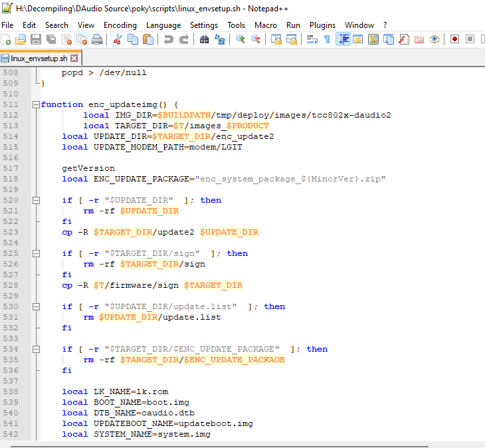The width and height of the screenshot is (485, 448).
Task: Click the horizontal scrollbar at bottom
Action: click(x=219, y=447)
